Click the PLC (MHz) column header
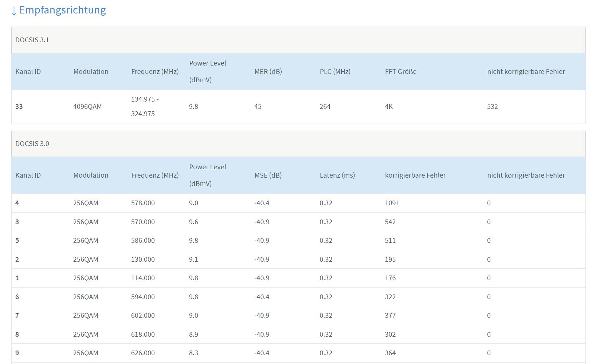 click(x=335, y=72)
